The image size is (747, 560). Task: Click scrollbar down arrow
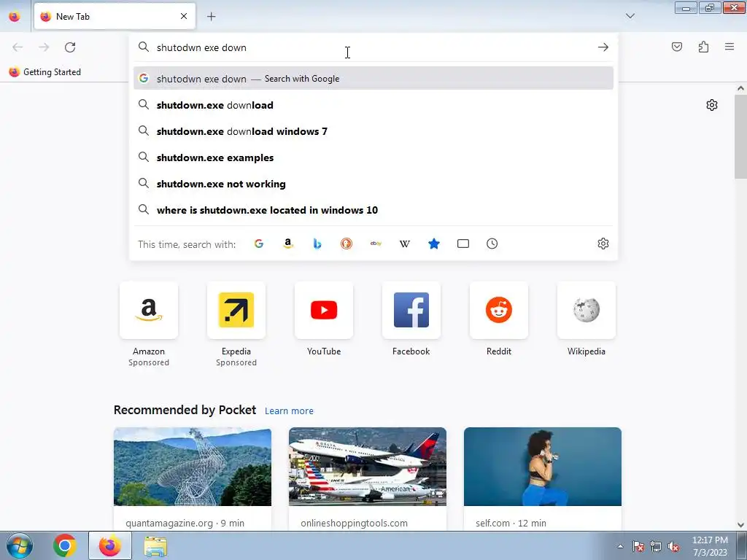point(740,525)
